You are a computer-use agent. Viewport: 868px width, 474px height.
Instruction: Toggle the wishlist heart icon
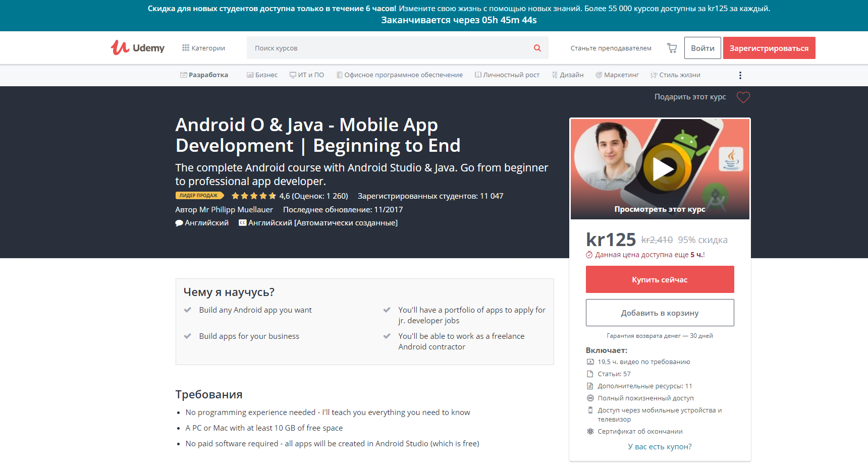743,97
